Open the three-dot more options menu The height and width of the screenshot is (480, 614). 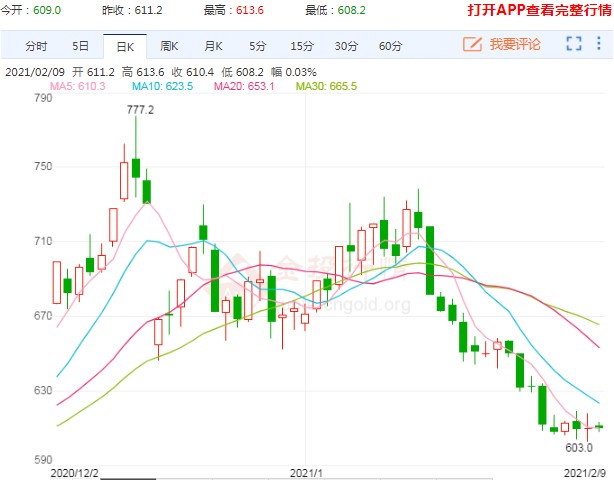(x=599, y=43)
